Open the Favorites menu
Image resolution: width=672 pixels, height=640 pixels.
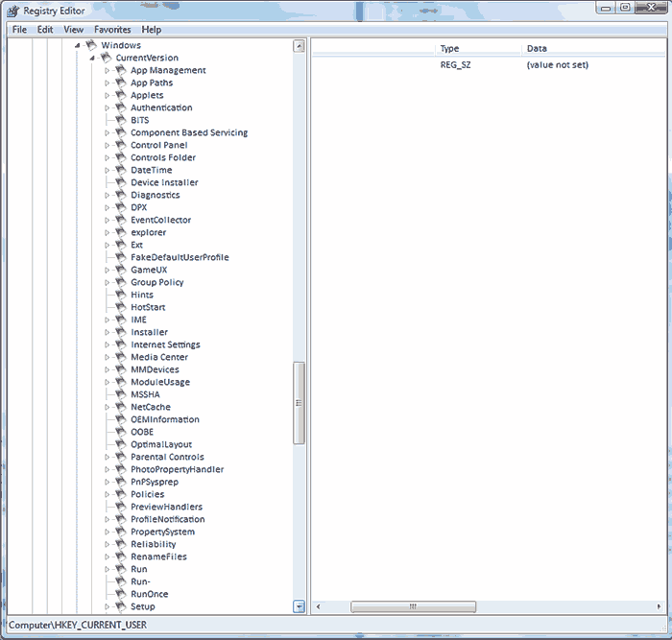click(112, 30)
